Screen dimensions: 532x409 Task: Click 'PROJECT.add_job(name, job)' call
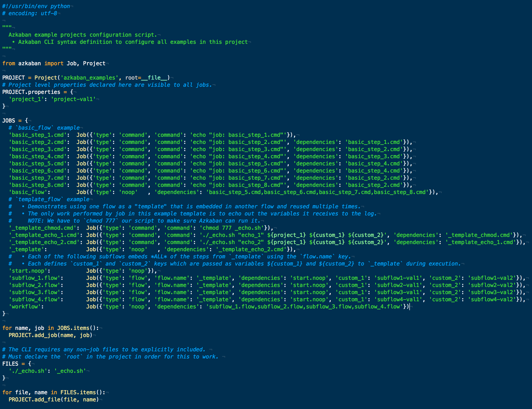click(x=50, y=335)
